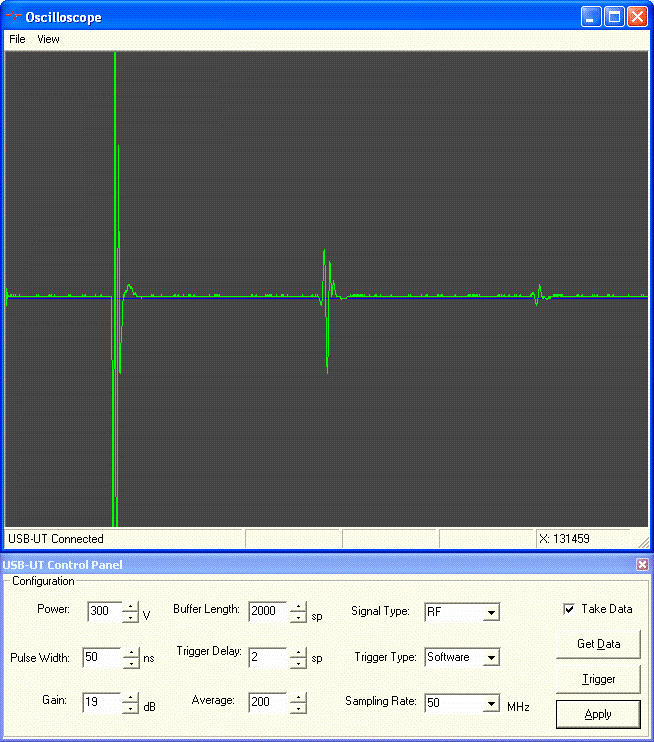Screen dimensions: 654x742
Task: Increase Gain with up spinner arrow
Action: tap(130, 697)
